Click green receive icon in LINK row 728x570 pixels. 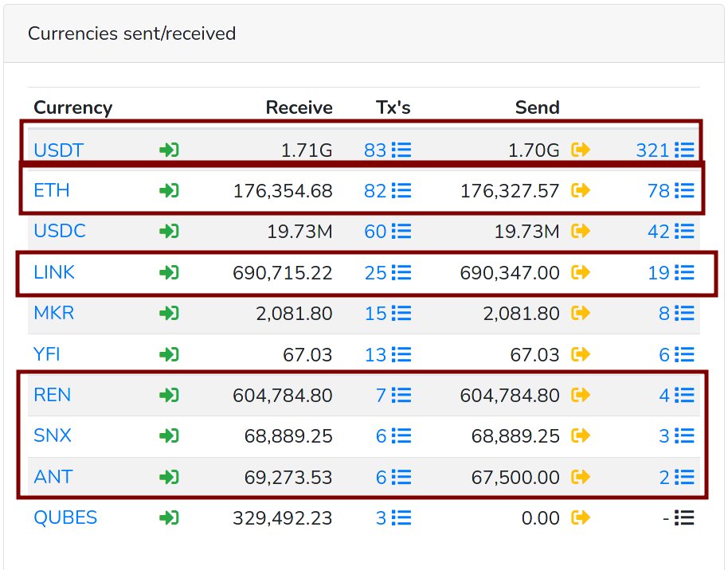[169, 272]
